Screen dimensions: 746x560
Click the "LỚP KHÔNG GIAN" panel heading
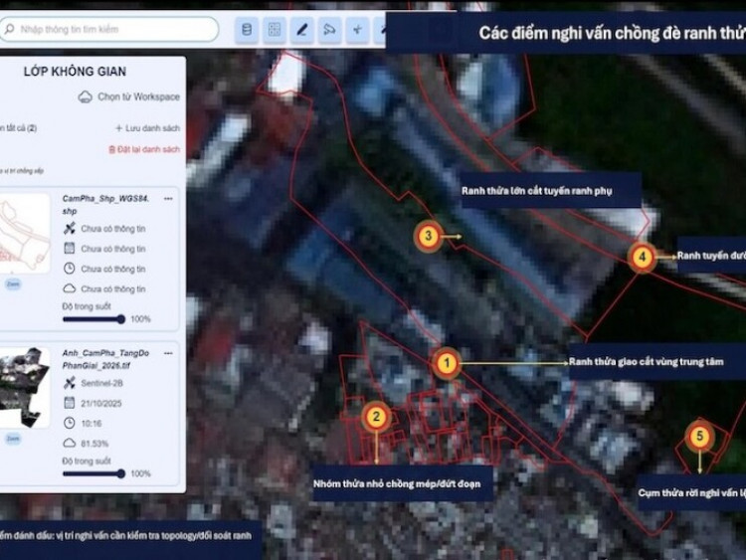(x=76, y=72)
